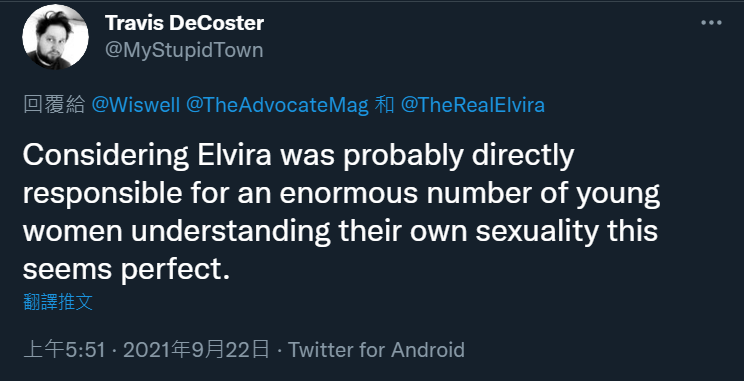Viewport: 744px width, 381px height.
Task: Click the word 'Considering' in the tweet
Action: tap(106, 156)
